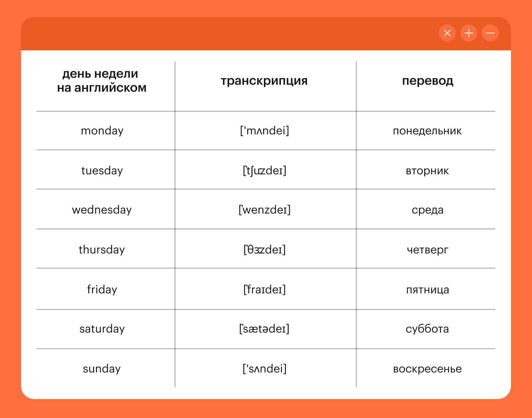The height and width of the screenshot is (418, 532).
Task: Click the transcription "[sætədeɪ]"
Action: [x=264, y=329]
